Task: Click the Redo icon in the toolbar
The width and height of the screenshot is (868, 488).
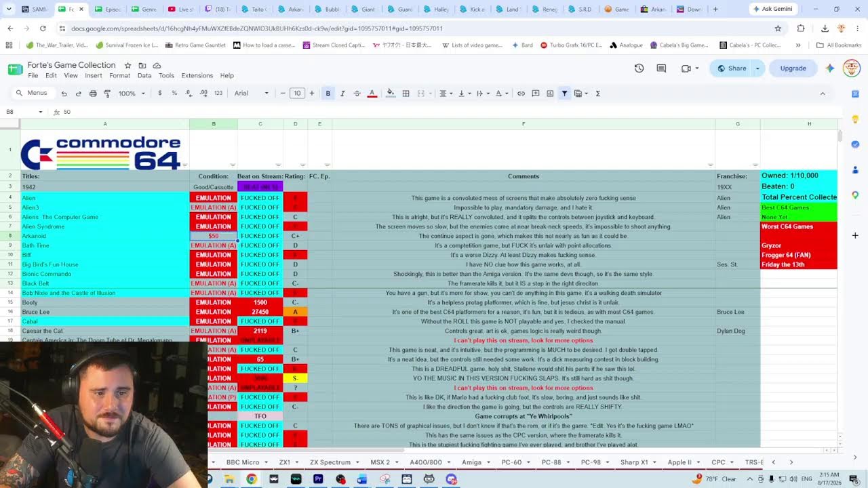Action: coord(78,94)
